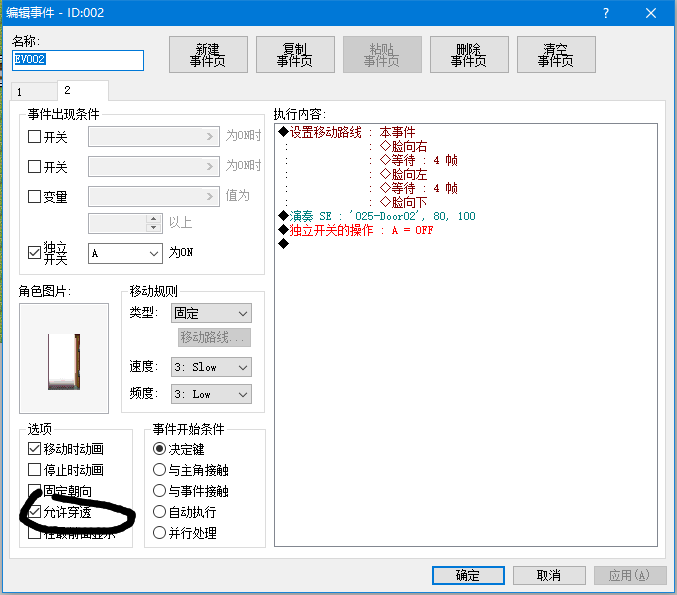Click the door 角色图片 thumbnail
Image resolution: width=677 pixels, height=595 pixels.
[x=64, y=358]
